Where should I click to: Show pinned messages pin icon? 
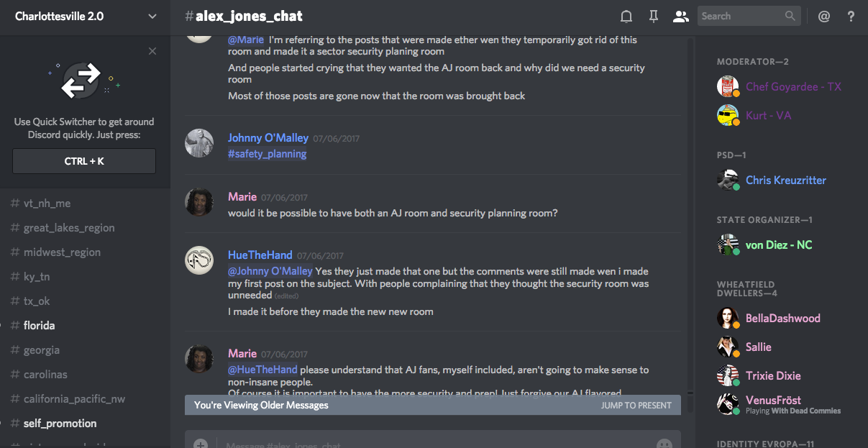click(x=653, y=16)
